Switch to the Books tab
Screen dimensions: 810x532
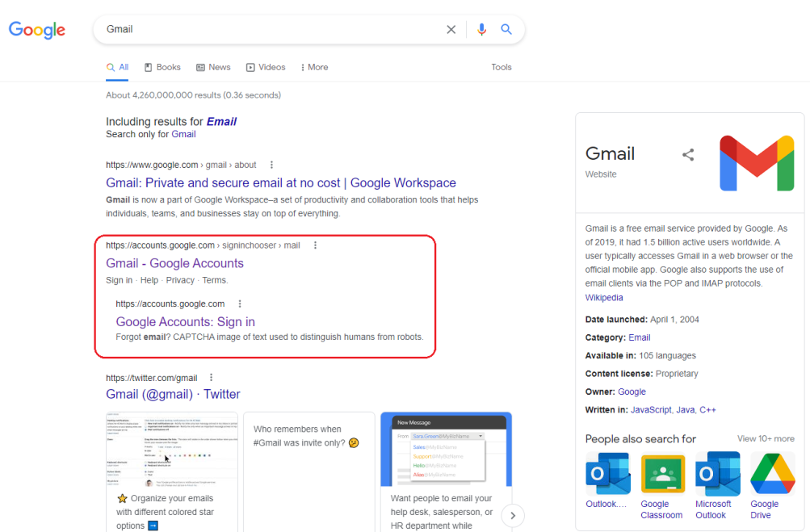pos(162,68)
